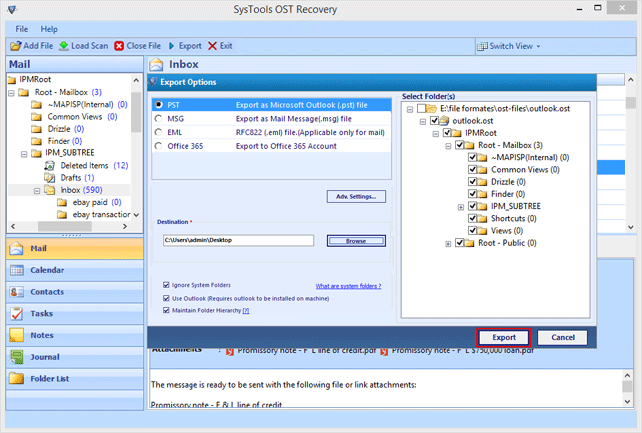The width and height of the screenshot is (642, 433).
Task: Select the Office 365 export radio button
Action: 158,146
